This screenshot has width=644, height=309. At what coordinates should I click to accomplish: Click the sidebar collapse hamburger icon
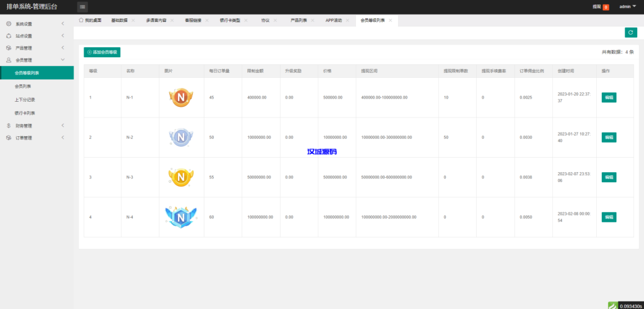pos(83,7)
